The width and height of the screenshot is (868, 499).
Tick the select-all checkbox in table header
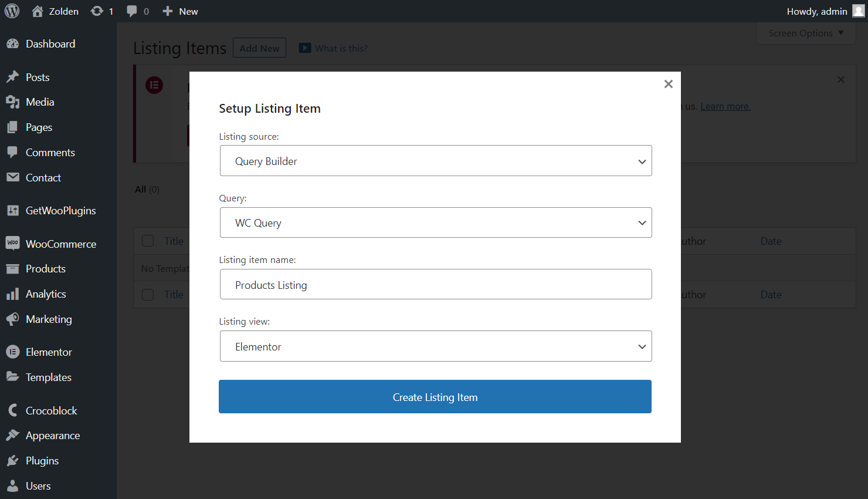coord(148,241)
